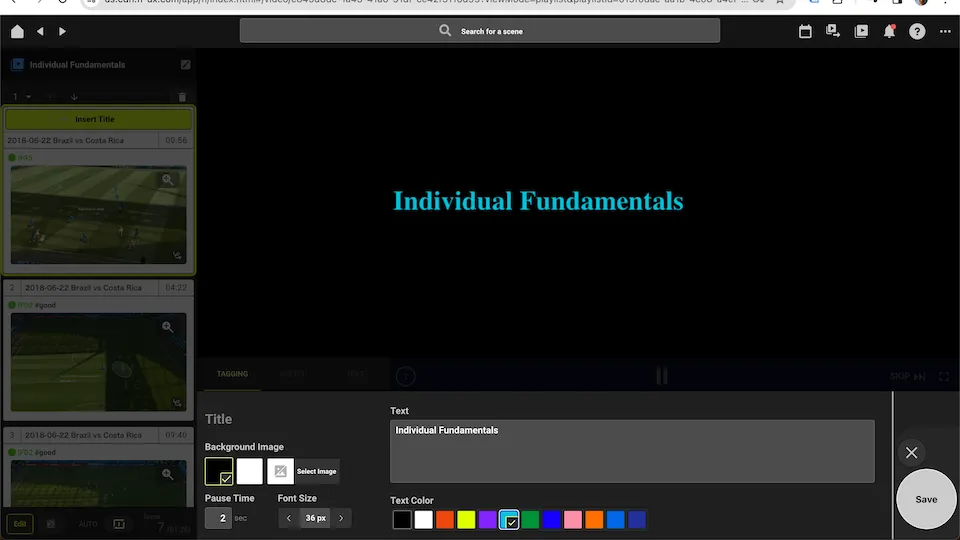Go to the home screen icon
Viewport: 960px width, 540px height.
[x=17, y=31]
